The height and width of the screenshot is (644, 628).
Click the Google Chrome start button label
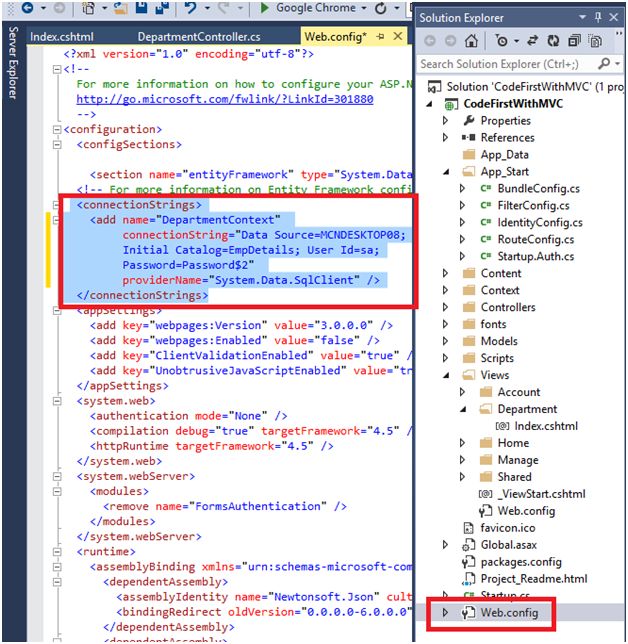coord(315,7)
